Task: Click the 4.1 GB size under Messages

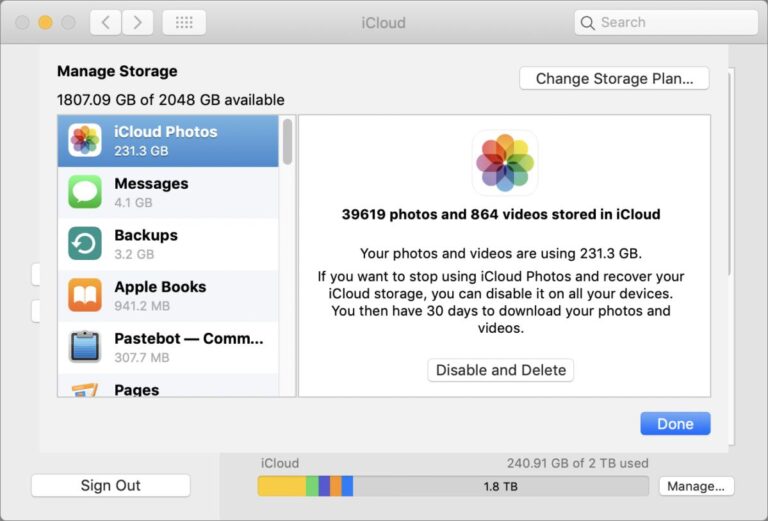Action: (133, 202)
